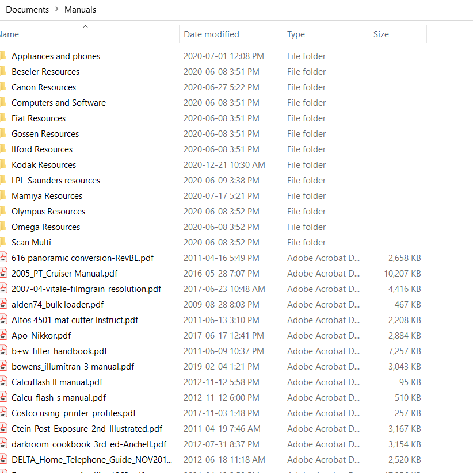Select file 616 panoramic conversion-RevBE.pdf
Viewport: 473px width, 476px height.
83,258
